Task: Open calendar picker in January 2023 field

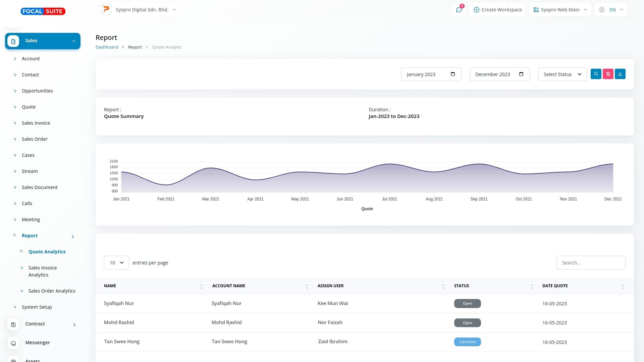Action: (x=452, y=74)
